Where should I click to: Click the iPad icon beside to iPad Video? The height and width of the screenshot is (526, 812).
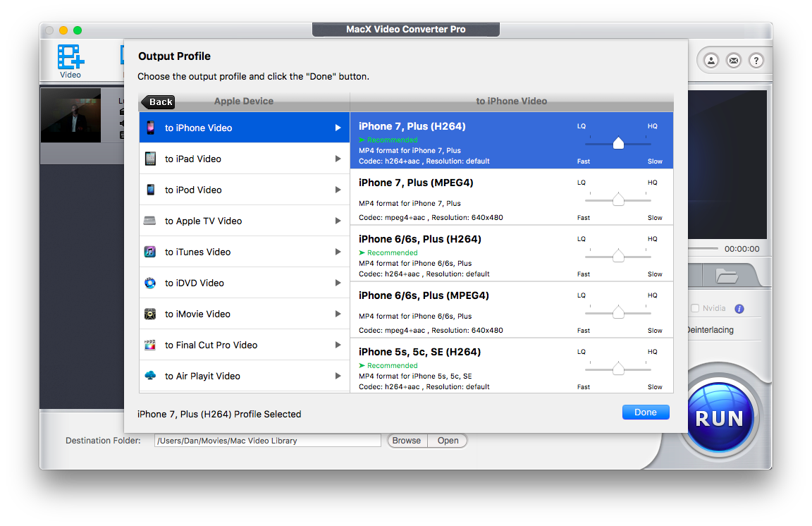click(x=150, y=159)
